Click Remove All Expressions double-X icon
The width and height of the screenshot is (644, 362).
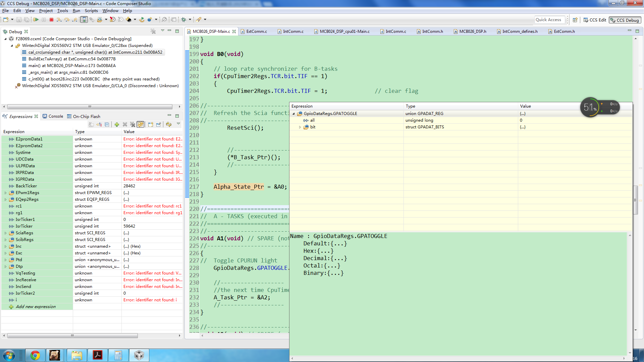click(x=133, y=125)
